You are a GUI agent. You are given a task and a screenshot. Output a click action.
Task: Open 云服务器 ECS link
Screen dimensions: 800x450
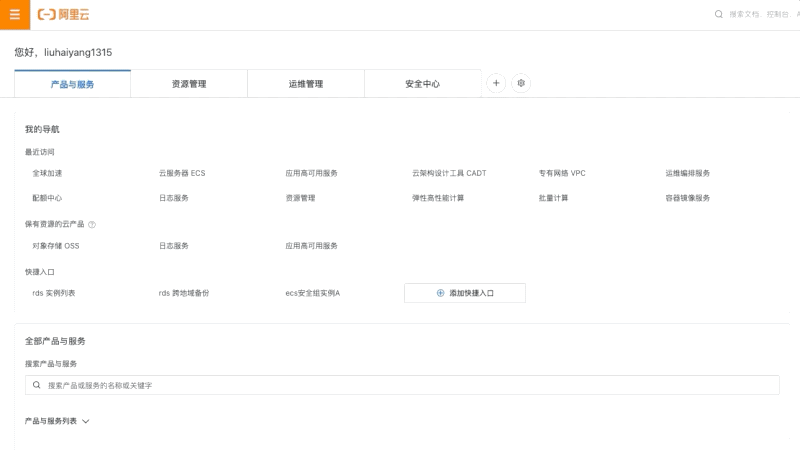coord(182,173)
